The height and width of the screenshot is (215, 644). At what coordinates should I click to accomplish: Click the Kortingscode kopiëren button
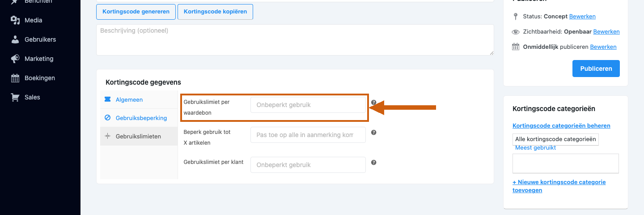(x=215, y=12)
